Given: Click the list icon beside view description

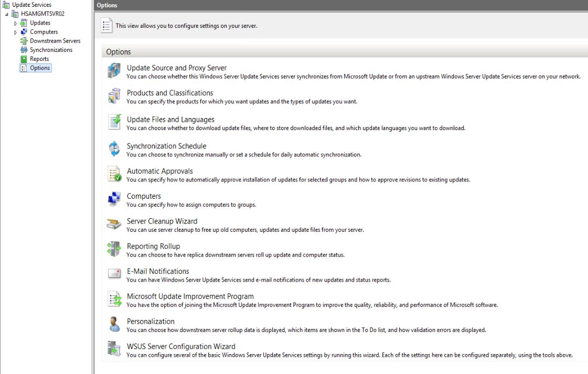Looking at the screenshot, I should coord(106,26).
